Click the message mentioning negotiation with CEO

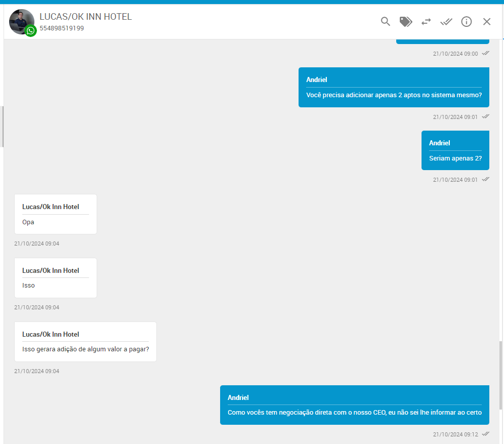354,412
